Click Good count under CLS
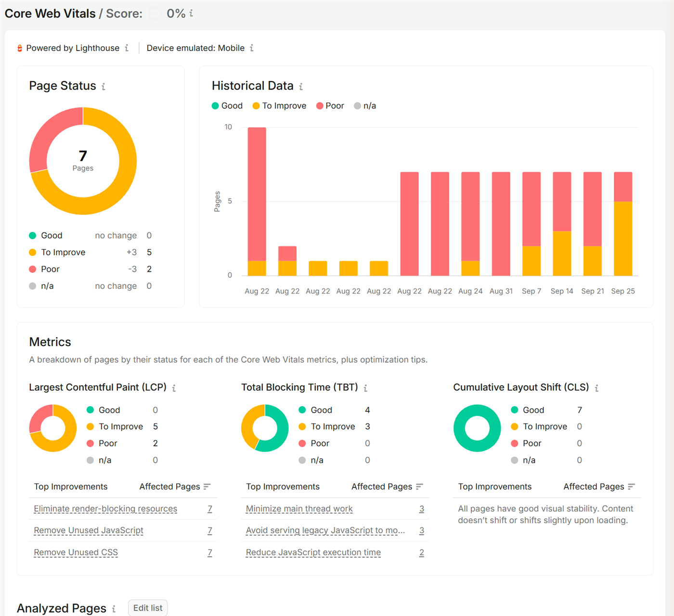Screen dimensions: 674x616 (x=580, y=410)
